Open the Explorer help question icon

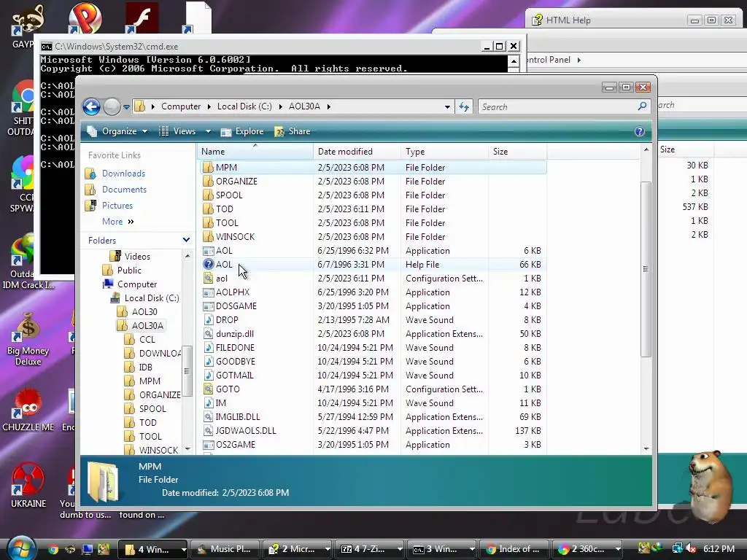click(x=639, y=131)
